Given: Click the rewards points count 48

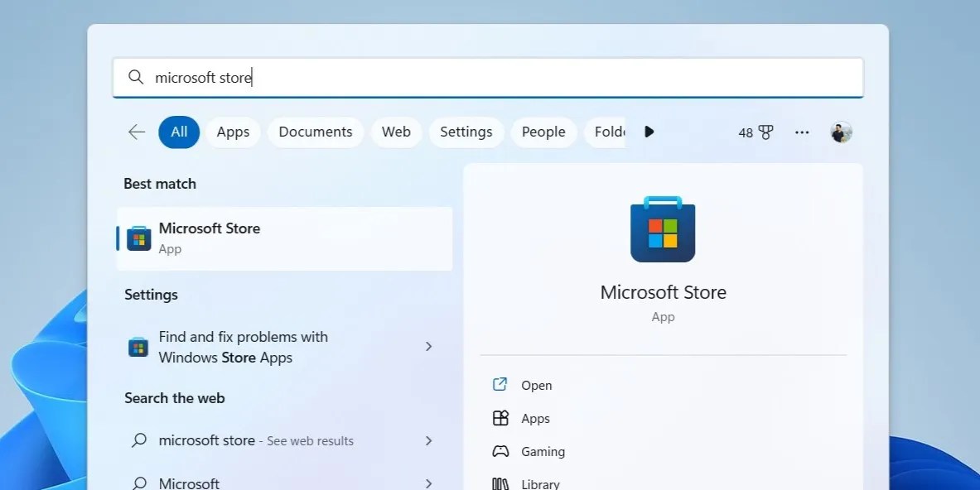Looking at the screenshot, I should coord(746,132).
